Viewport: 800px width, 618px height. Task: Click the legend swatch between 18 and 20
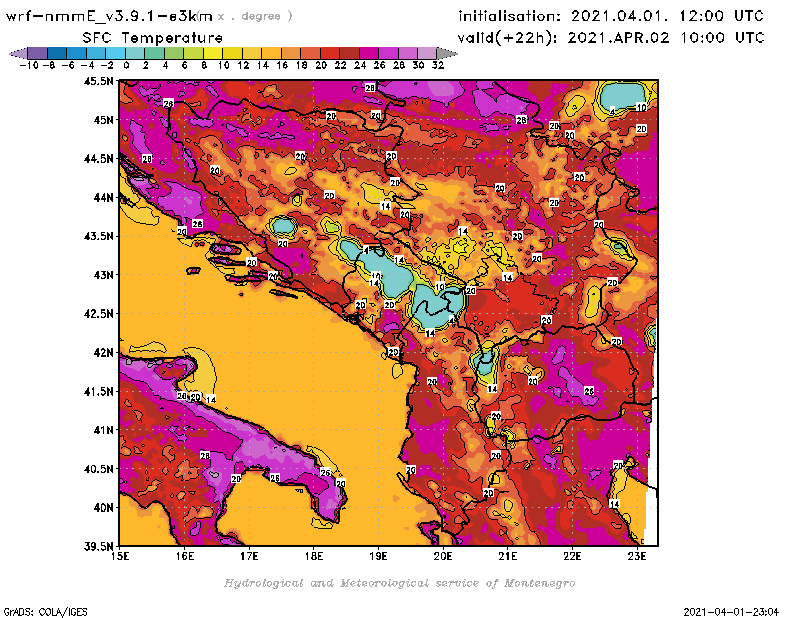(x=310, y=53)
